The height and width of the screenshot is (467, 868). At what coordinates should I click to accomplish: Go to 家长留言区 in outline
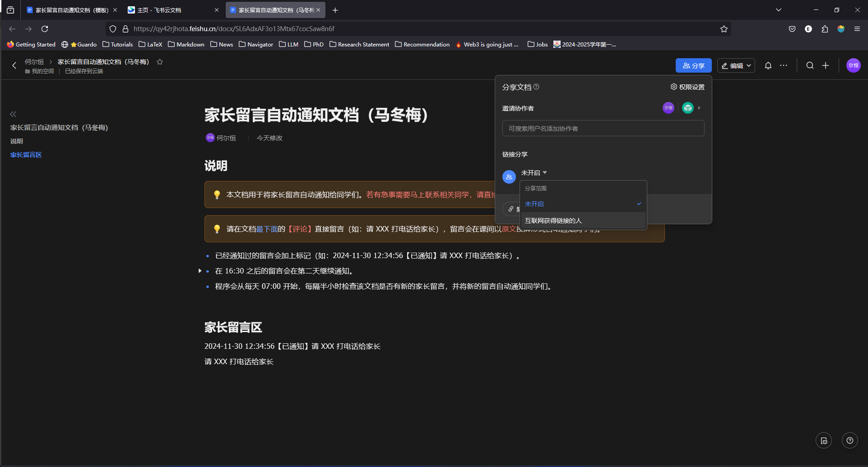click(26, 155)
